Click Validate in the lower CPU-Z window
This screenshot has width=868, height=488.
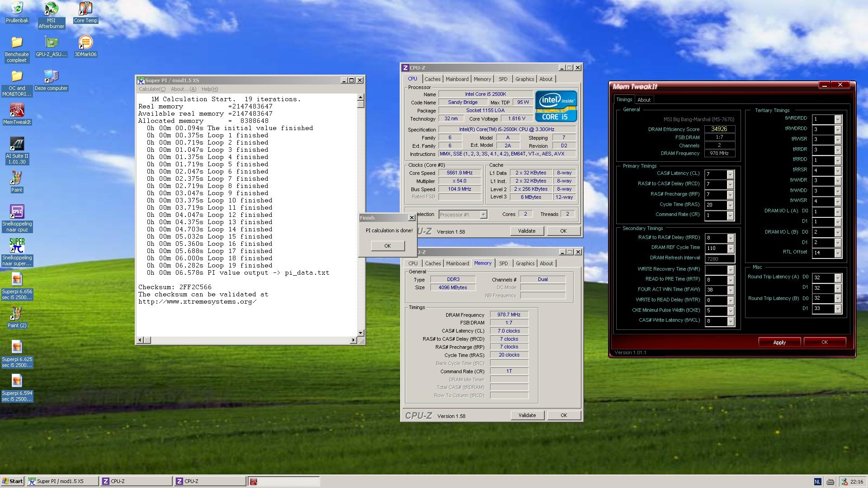tap(527, 415)
